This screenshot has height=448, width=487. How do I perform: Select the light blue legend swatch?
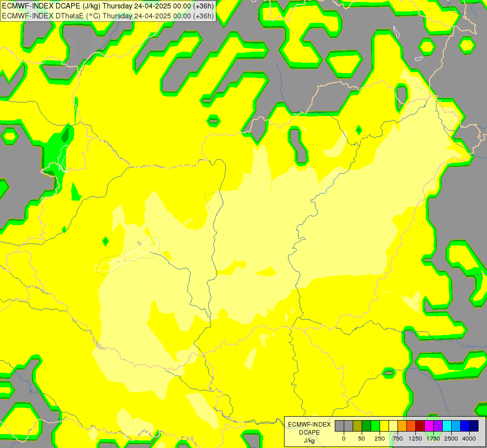tap(456, 426)
